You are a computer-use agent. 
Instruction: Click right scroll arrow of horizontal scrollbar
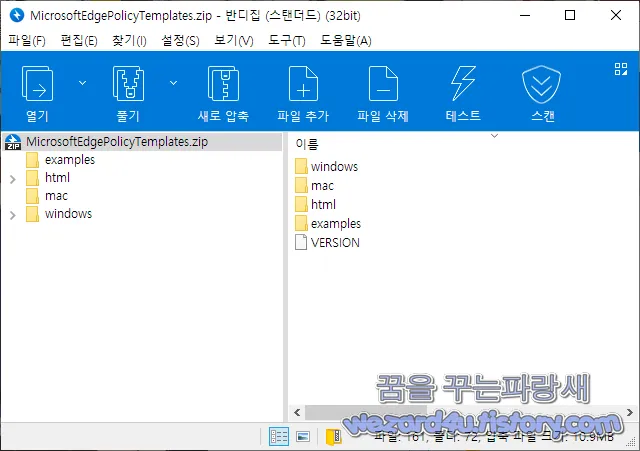pos(630,413)
